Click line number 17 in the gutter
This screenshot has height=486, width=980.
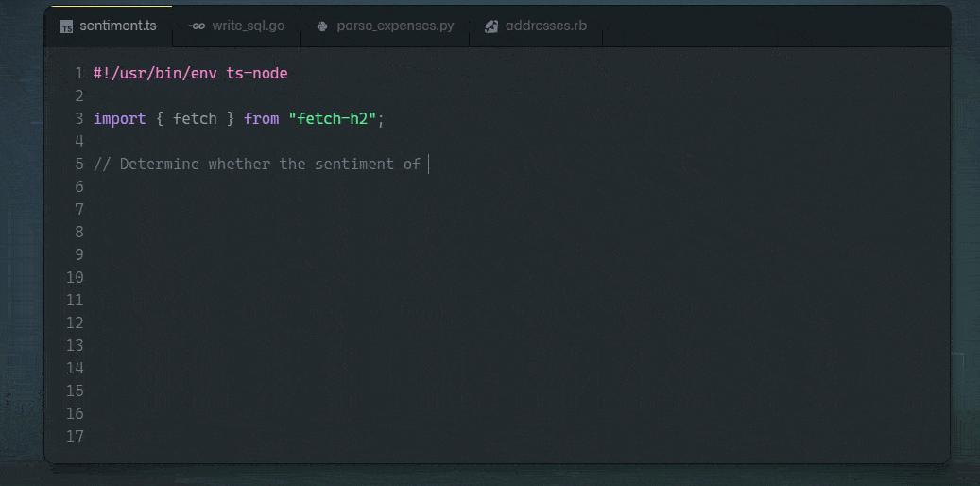click(75, 437)
